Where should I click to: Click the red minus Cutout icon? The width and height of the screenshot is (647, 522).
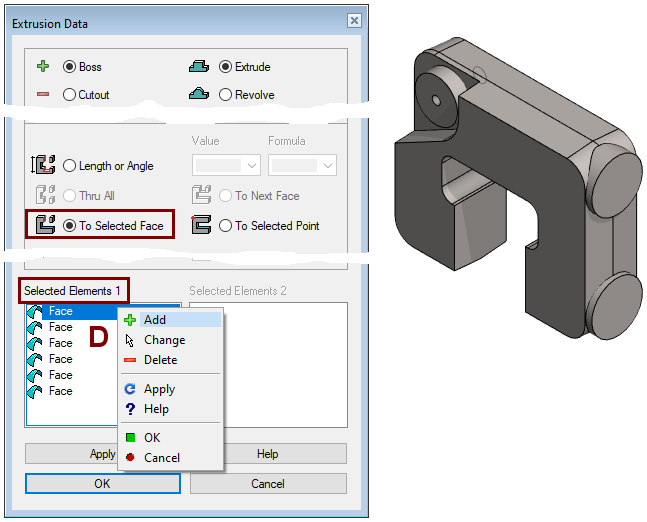pos(42,95)
